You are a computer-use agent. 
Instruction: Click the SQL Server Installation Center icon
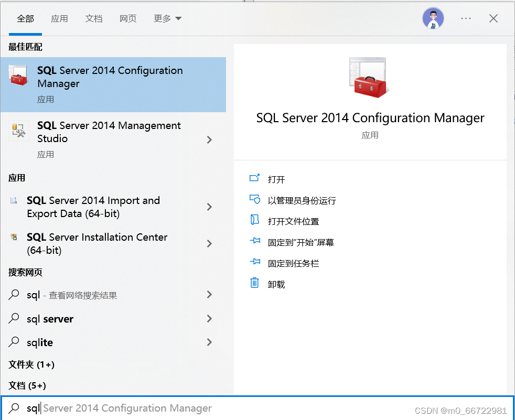[14, 237]
